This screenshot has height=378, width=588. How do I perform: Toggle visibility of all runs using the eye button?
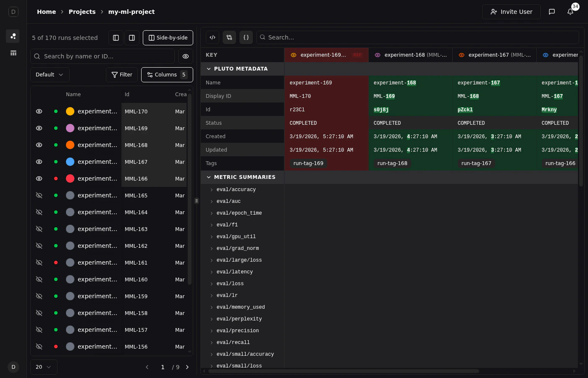186,56
